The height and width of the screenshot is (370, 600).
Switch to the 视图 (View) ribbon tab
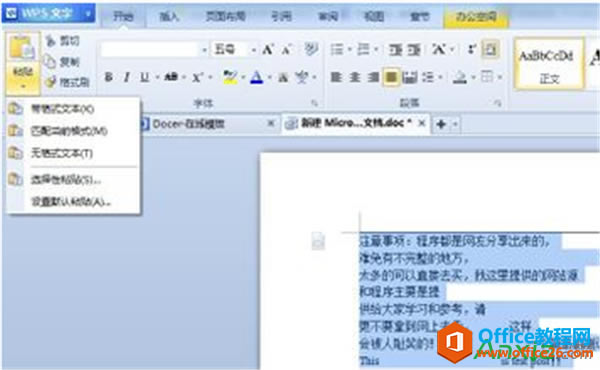(374, 16)
